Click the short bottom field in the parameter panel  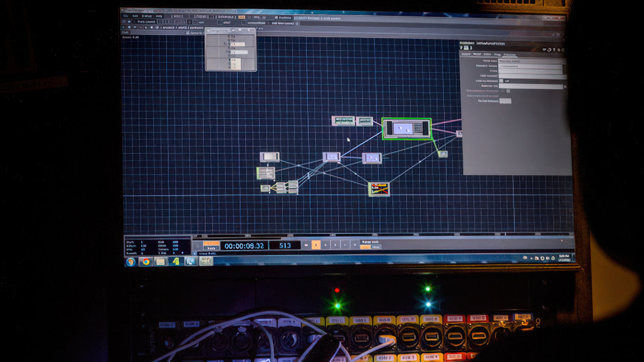pyautogui.click(x=505, y=101)
